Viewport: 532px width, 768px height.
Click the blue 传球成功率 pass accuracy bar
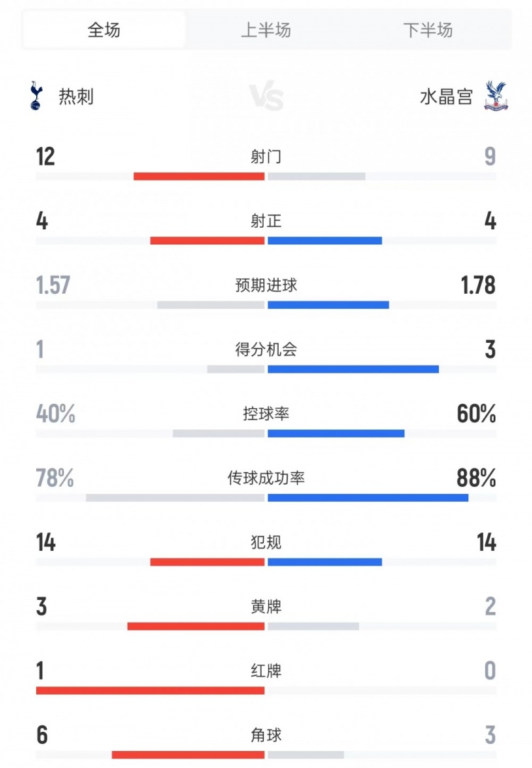point(367,498)
